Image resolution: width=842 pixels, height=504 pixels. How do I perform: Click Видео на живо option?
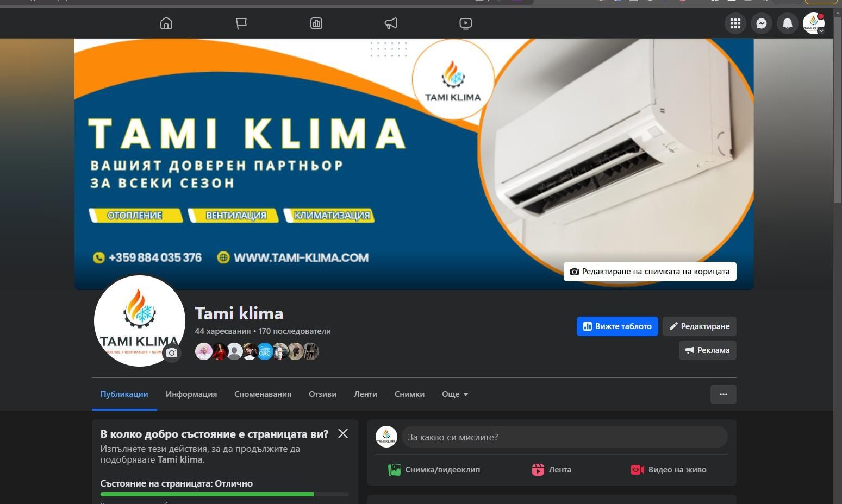(x=669, y=470)
